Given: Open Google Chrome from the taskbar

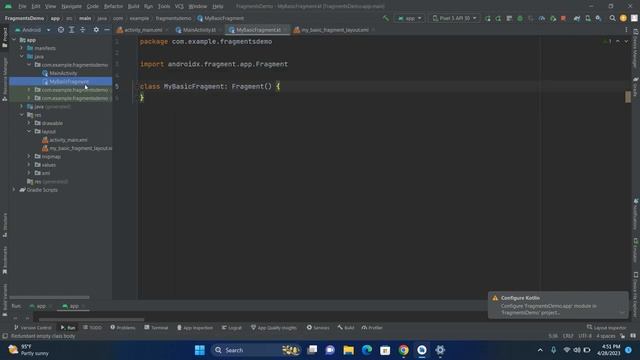Looking at the screenshot, I should [403, 350].
